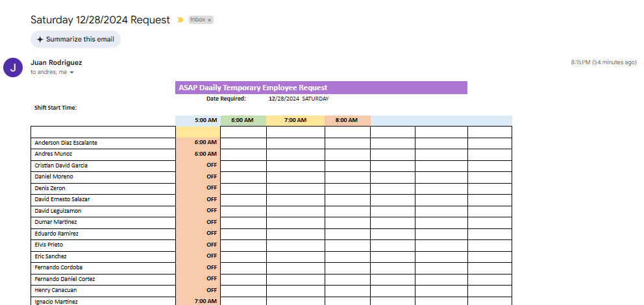Click the sender name Juan Rodriguez

pyautogui.click(x=56, y=62)
